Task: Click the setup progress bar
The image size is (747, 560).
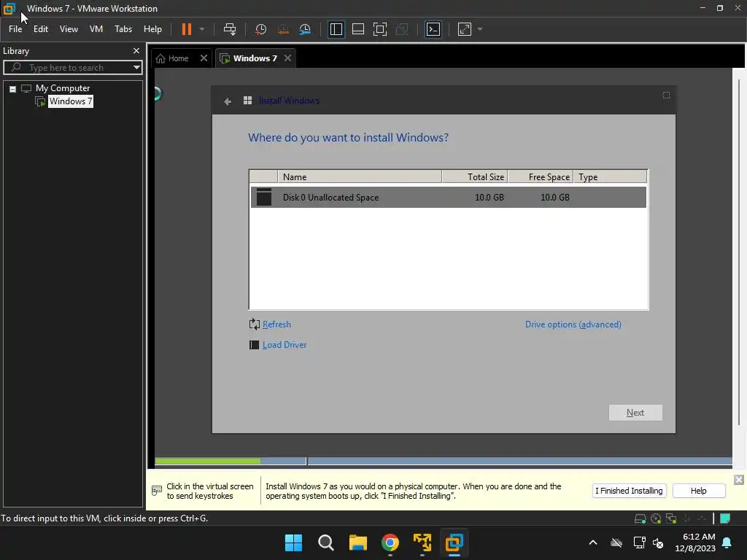Action: 443,461
